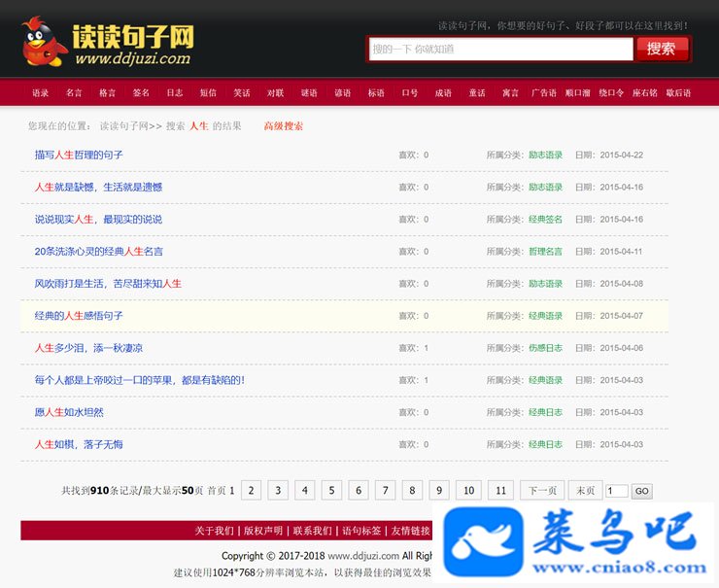Focus the search keyword input box
Image resolution: width=719 pixels, height=588 pixels.
click(x=500, y=49)
